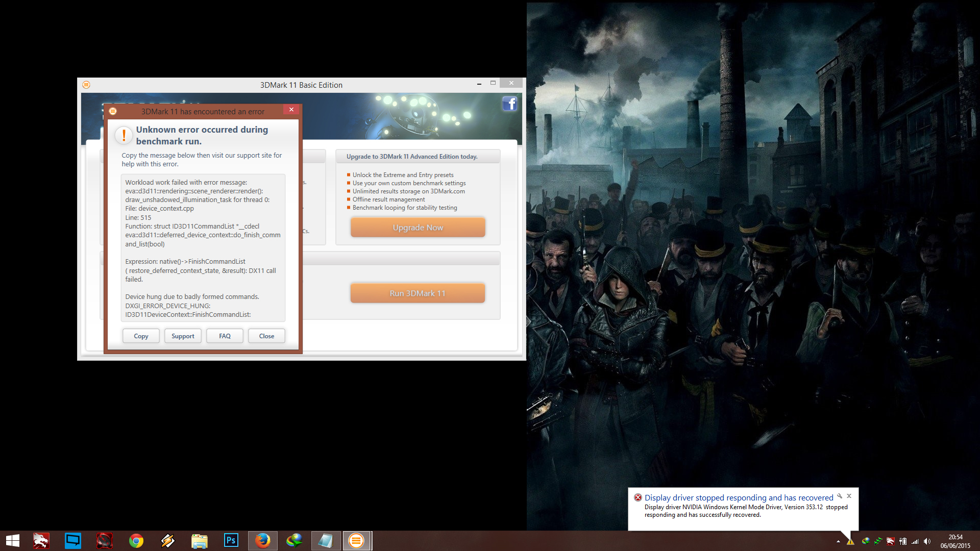Image resolution: width=980 pixels, height=551 pixels.
Task: Switch to Firefox in the taskbar
Action: point(262,540)
